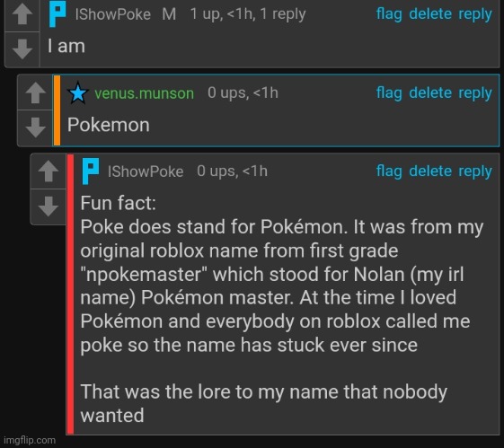The width and height of the screenshot is (504, 448).
Task: Flag venus.munson's Pokemon comment
Action: [x=389, y=93]
